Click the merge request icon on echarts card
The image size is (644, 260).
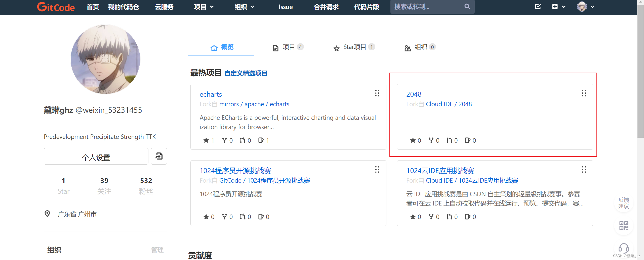coord(243,140)
